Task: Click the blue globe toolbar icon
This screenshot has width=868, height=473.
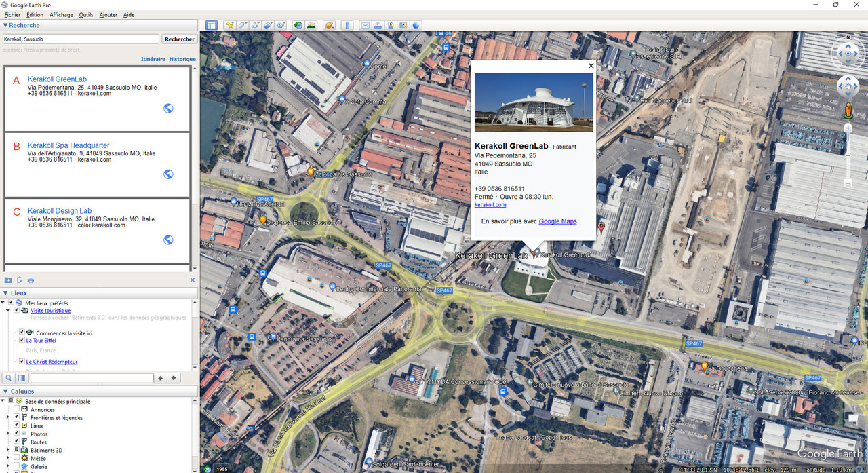Action: pyautogui.click(x=416, y=25)
